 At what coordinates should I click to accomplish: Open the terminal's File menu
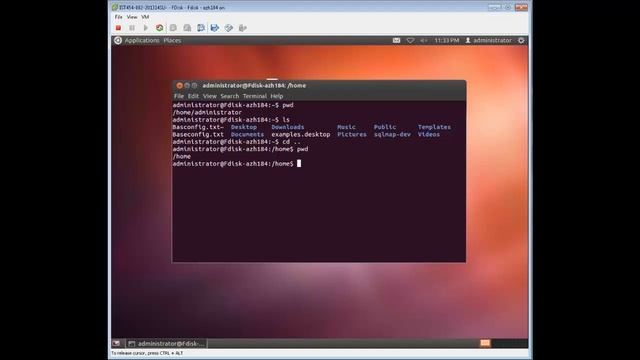coord(179,96)
